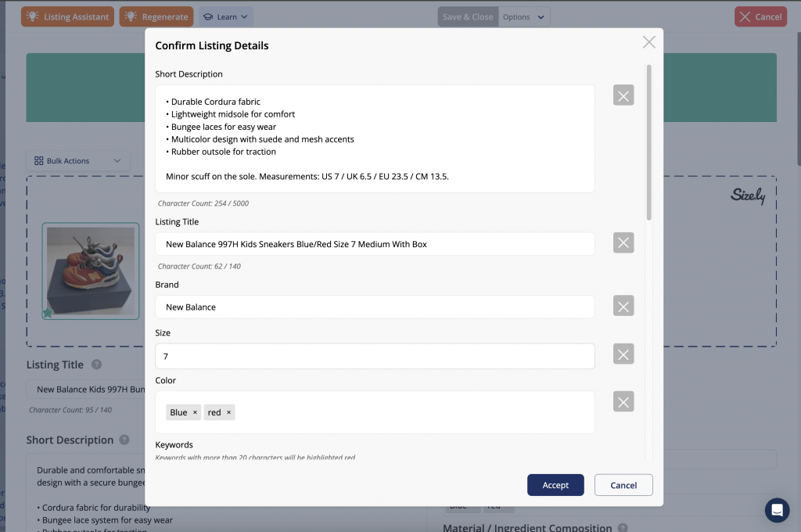The height and width of the screenshot is (532, 801).
Task: Clear the Listing Title using X icon
Action: coord(623,243)
